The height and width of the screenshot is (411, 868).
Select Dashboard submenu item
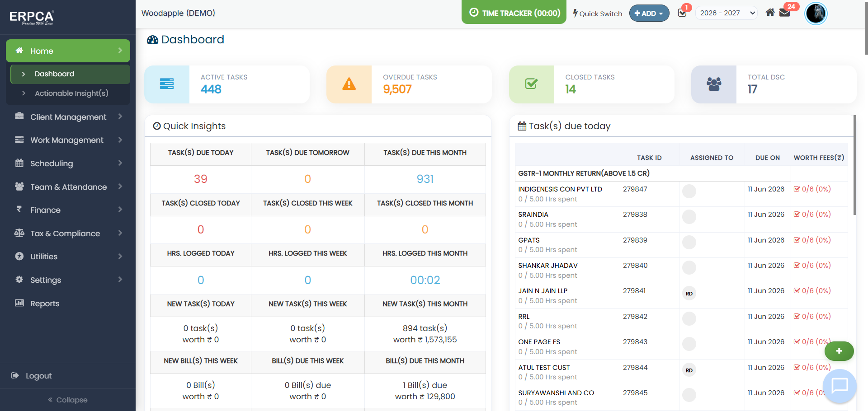[x=71, y=74]
